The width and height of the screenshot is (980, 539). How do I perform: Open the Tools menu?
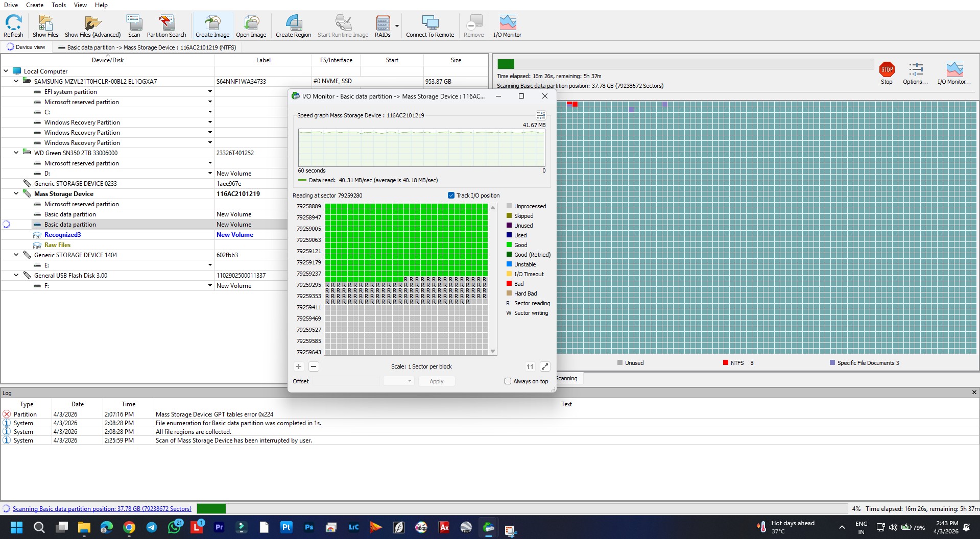[58, 5]
